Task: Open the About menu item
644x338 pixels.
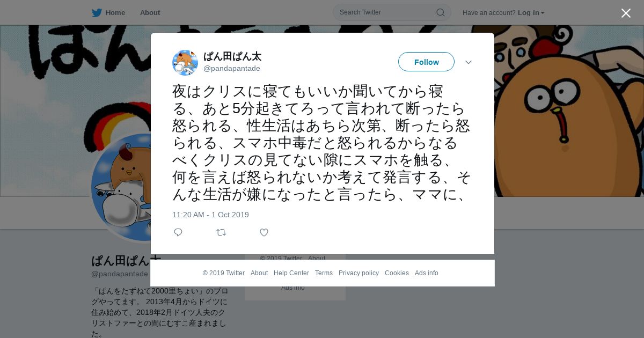Action: click(150, 12)
